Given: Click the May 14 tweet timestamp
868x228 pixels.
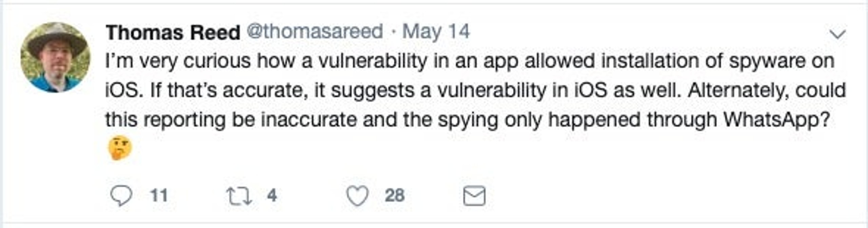Looking at the screenshot, I should (436, 33).
